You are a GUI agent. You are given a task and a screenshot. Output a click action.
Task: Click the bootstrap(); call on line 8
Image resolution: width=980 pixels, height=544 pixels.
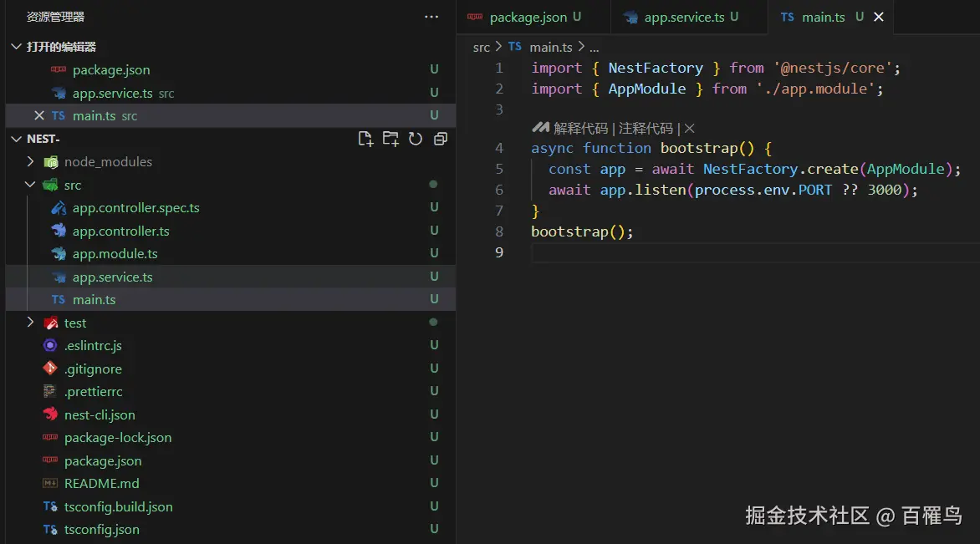tap(582, 231)
